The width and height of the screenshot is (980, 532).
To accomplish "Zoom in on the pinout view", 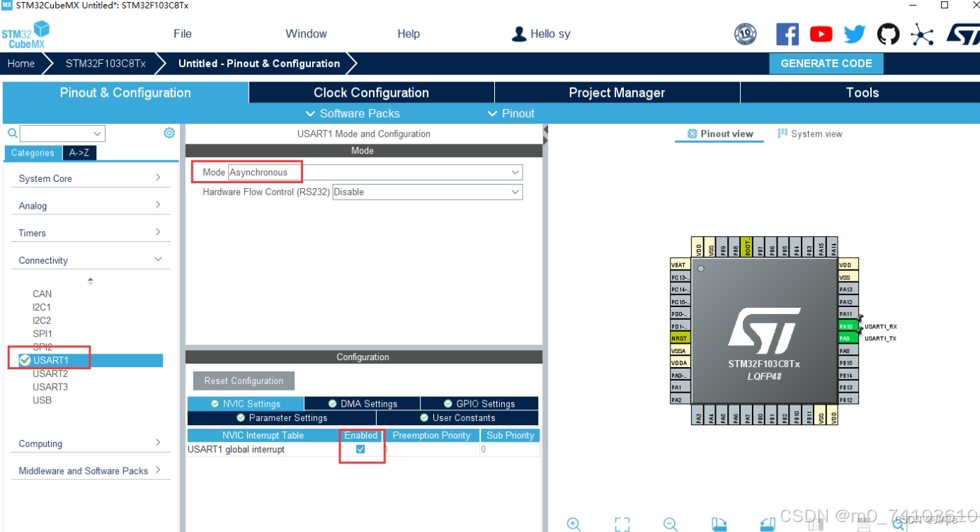I will (574, 524).
